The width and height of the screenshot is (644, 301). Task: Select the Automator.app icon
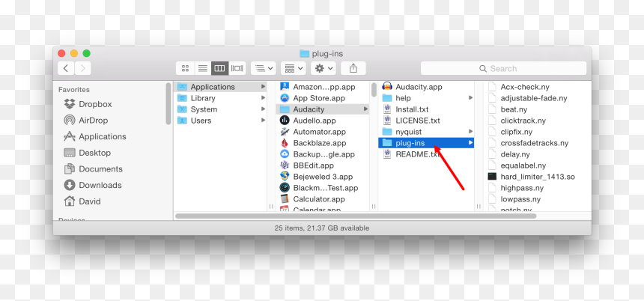[x=285, y=132]
